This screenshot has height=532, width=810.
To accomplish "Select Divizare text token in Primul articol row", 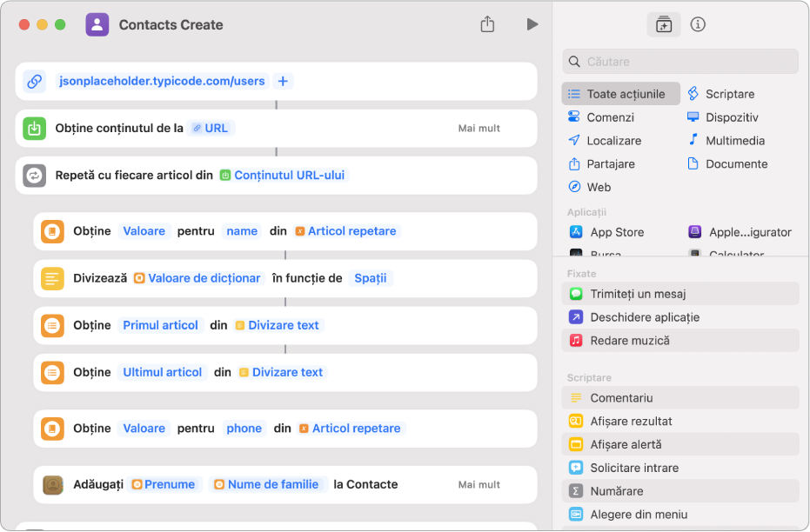I will click(x=278, y=325).
